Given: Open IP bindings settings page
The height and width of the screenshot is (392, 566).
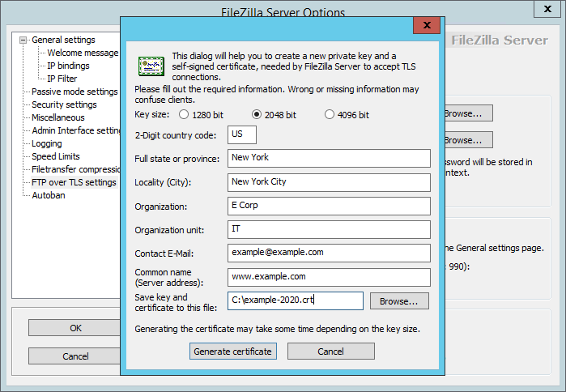Looking at the screenshot, I should click(x=68, y=66).
